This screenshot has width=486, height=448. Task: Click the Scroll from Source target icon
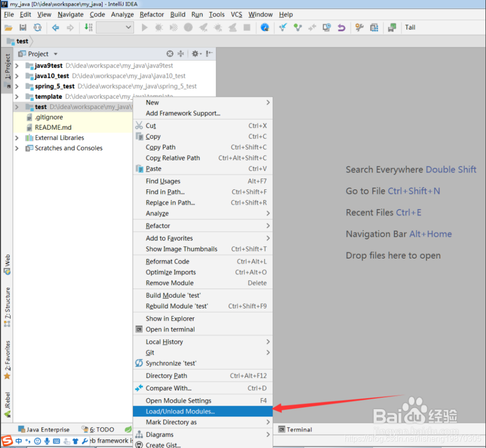(x=169, y=53)
